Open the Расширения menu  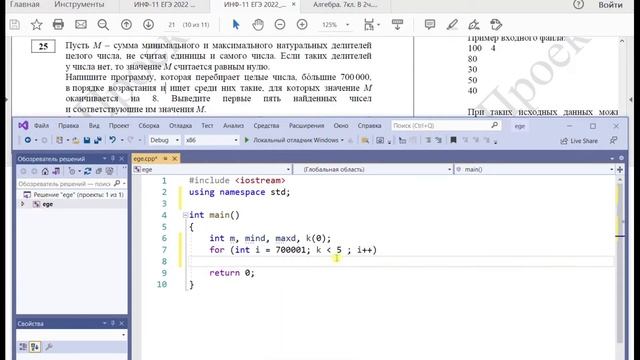[307, 126]
